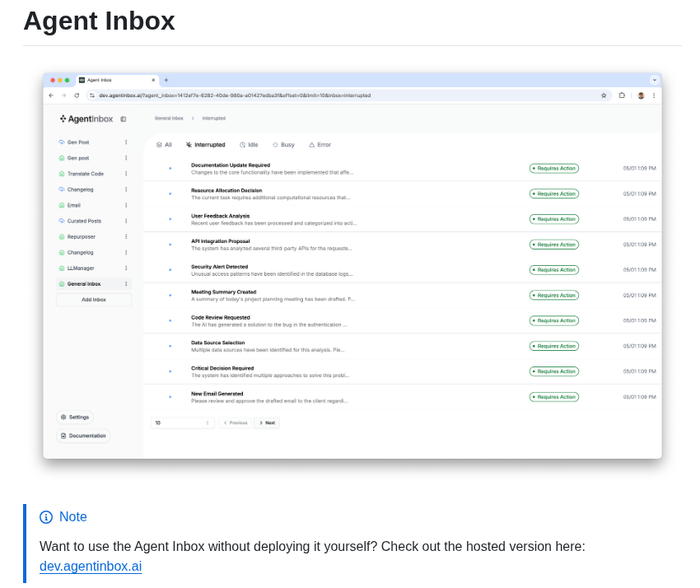Open the browser profile avatar
The image size is (700, 588).
tap(641, 96)
